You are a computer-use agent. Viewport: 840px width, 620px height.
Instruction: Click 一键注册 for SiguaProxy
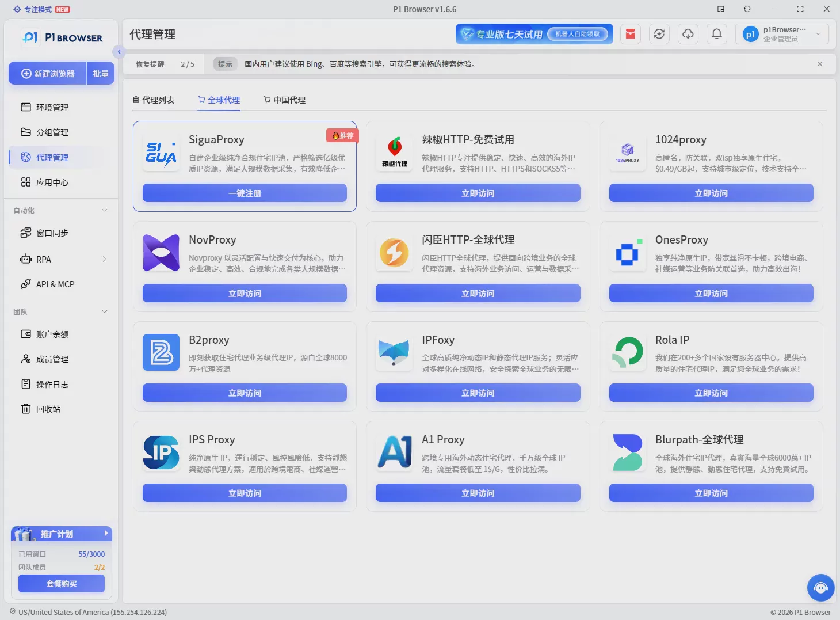[245, 193]
